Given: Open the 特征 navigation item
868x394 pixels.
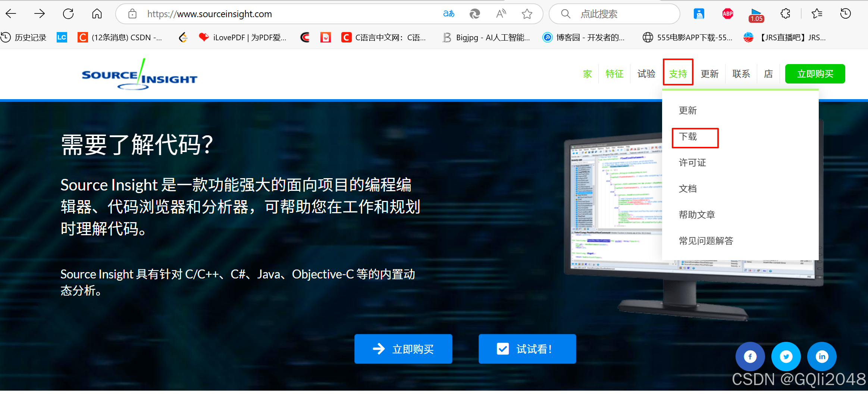Looking at the screenshot, I should (x=614, y=74).
